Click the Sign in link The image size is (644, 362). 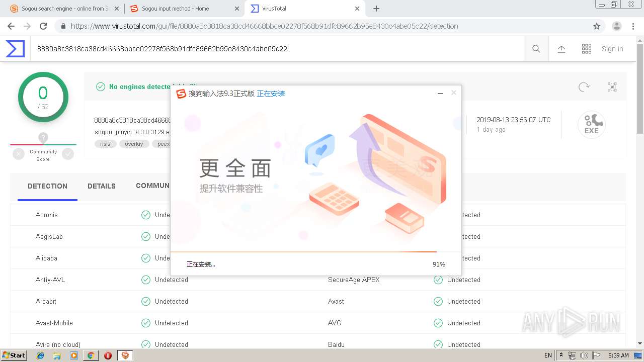pos(612,49)
